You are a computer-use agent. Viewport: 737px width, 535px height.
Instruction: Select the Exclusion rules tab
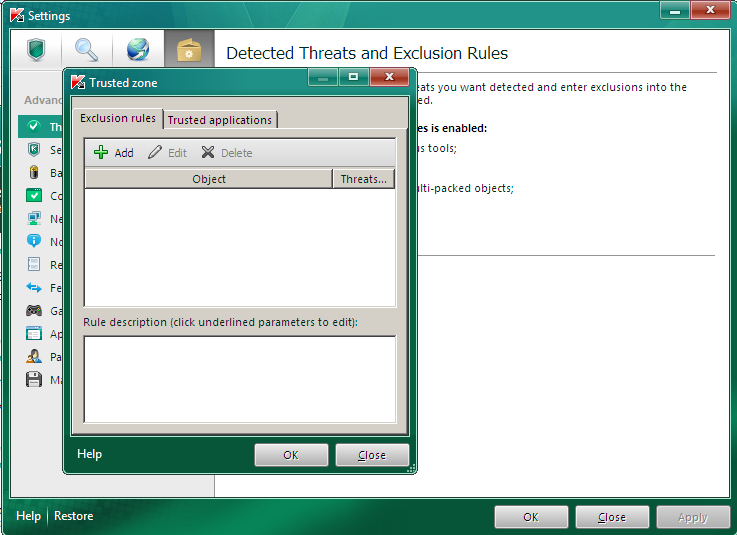[x=118, y=119]
